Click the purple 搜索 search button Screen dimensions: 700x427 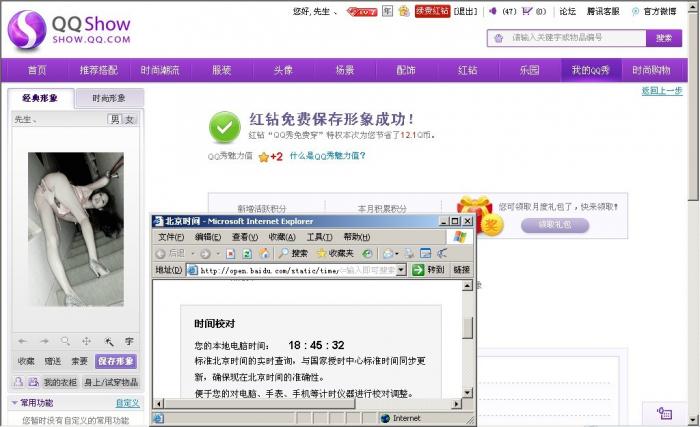click(x=664, y=38)
